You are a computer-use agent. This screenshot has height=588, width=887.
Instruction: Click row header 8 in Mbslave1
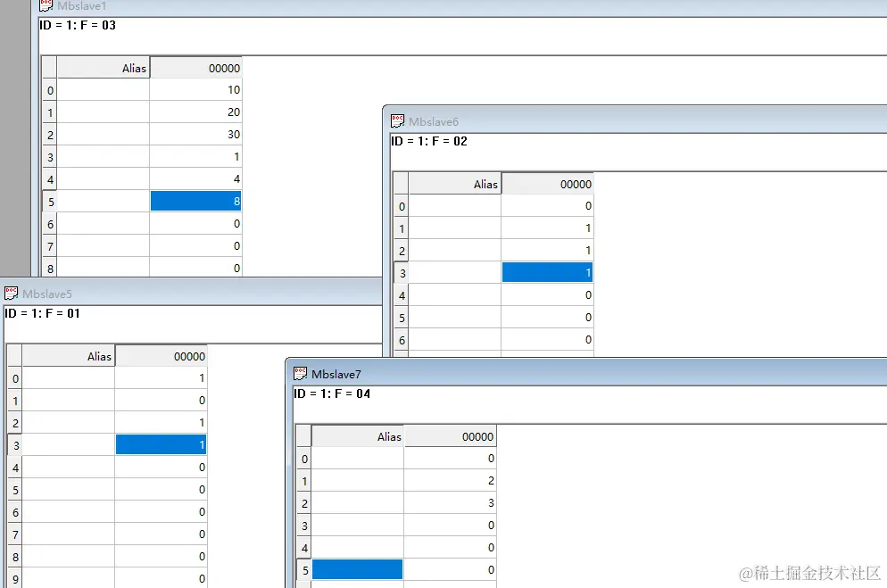(x=49, y=268)
